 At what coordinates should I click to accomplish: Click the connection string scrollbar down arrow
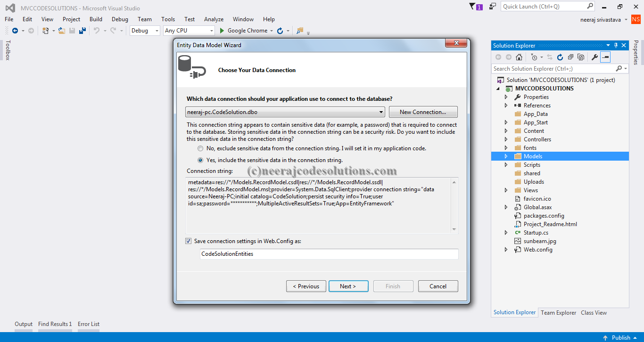click(x=454, y=229)
